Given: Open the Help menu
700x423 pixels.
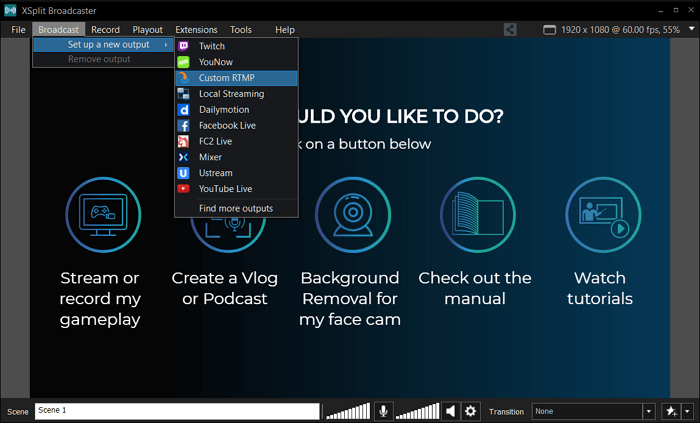Looking at the screenshot, I should (x=285, y=29).
